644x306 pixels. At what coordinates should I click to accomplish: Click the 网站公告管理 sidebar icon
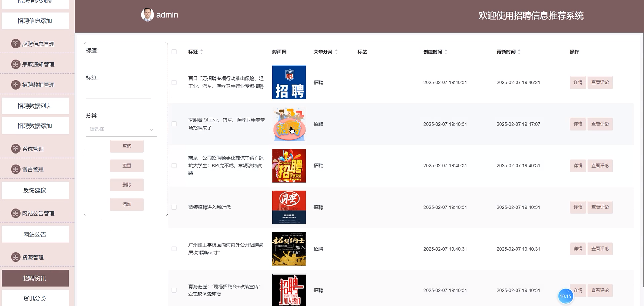16,213
